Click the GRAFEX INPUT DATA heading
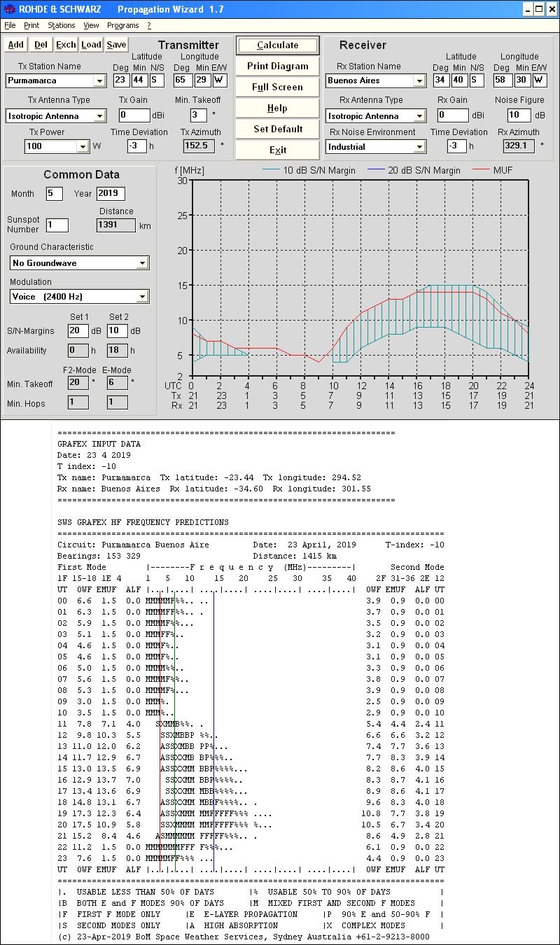Image resolution: width=560 pixels, height=945 pixels. pyautogui.click(x=99, y=444)
